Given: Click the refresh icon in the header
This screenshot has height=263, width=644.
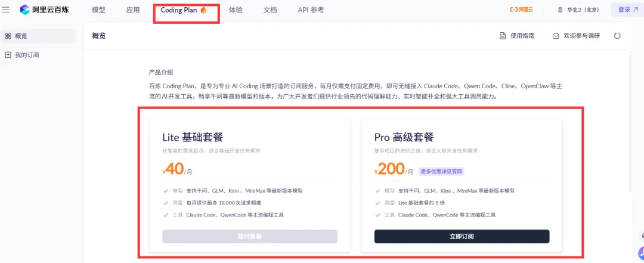Looking at the screenshot, I should [617, 36].
